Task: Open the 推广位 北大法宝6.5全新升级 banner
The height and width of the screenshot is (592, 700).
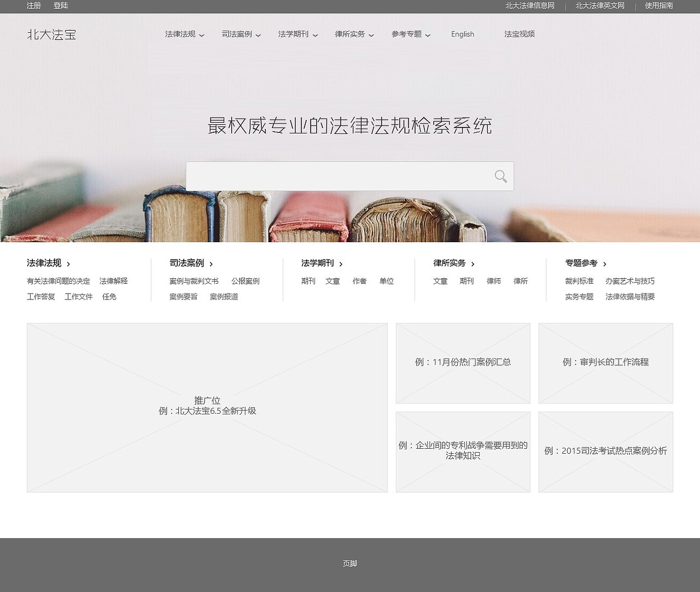Action: (x=207, y=408)
